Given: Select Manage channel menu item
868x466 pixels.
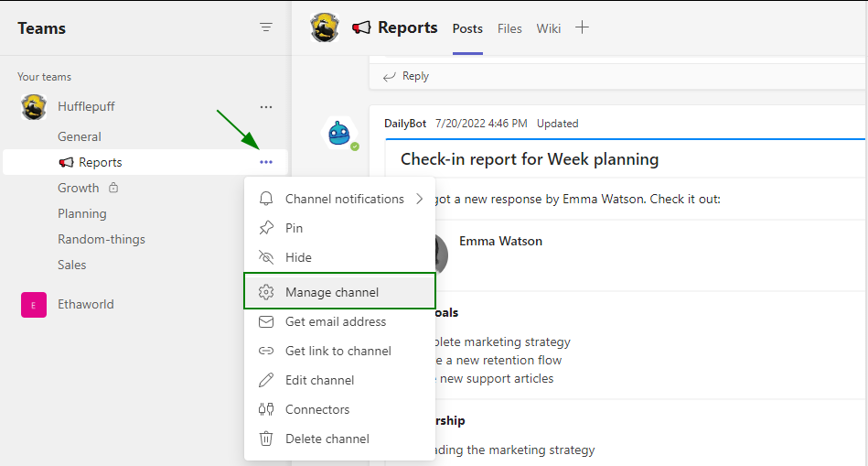Looking at the screenshot, I should click(x=340, y=291).
